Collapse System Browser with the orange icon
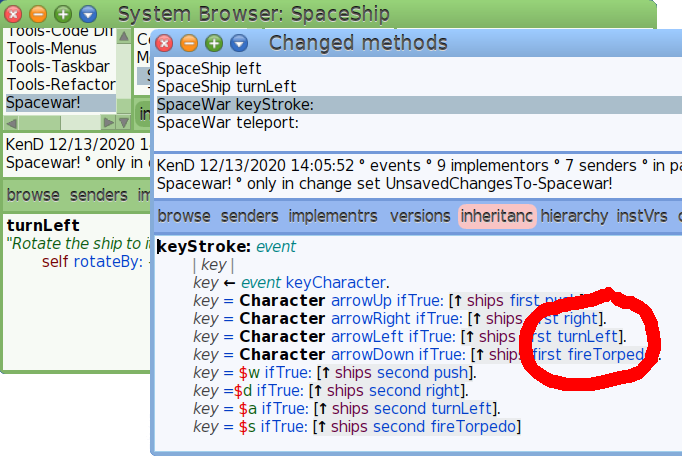Image resolution: width=682 pixels, height=456 pixels. [x=38, y=15]
